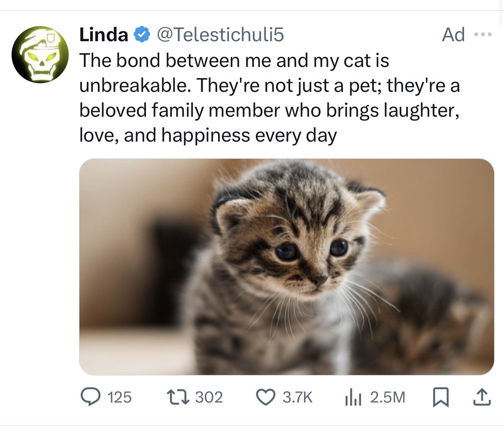504x439 pixels.
Task: Open the skull profile picture
Action: (40, 55)
